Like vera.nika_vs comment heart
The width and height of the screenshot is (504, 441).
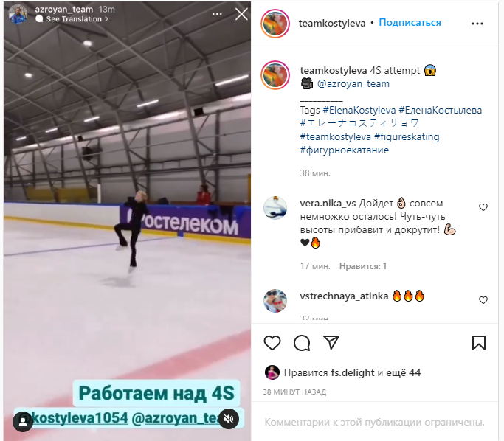[483, 207]
